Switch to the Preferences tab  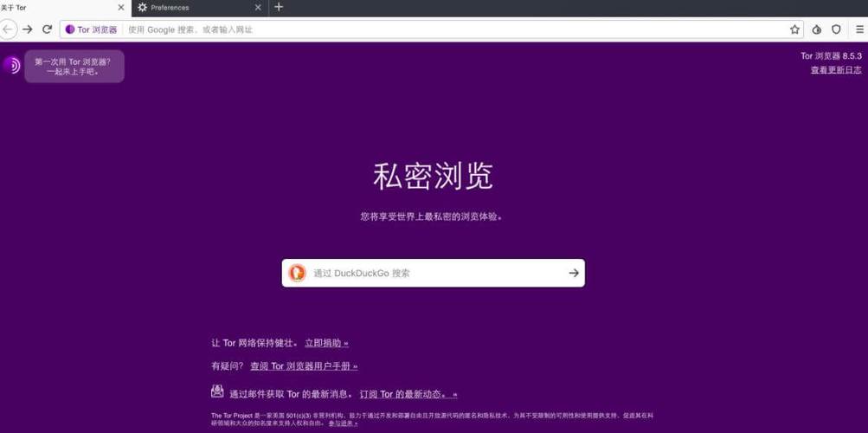[x=200, y=8]
